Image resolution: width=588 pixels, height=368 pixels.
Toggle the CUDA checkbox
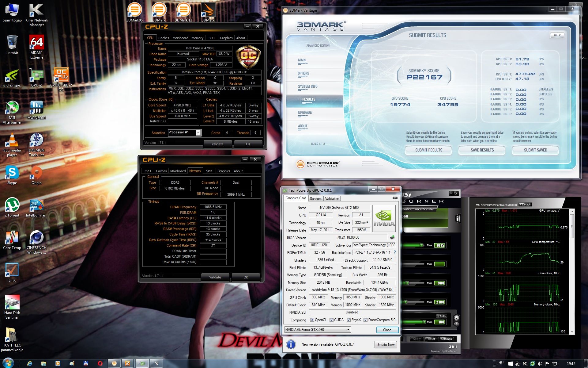click(331, 320)
